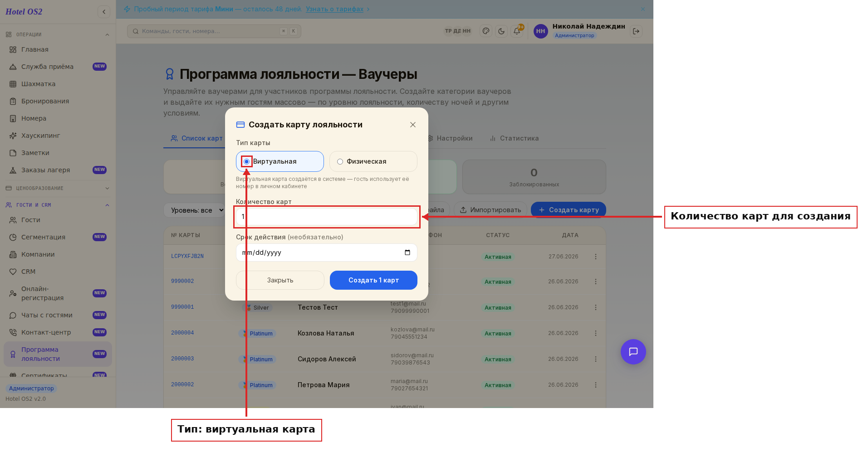Viewport: 868px width, 452px height.
Task: Click the name Сидоров Алексей
Action: (327, 359)
